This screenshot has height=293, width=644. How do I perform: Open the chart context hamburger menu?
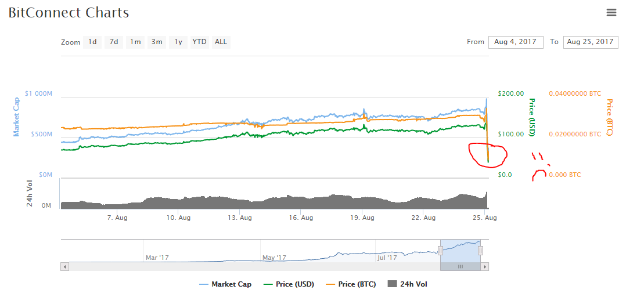[x=611, y=12]
